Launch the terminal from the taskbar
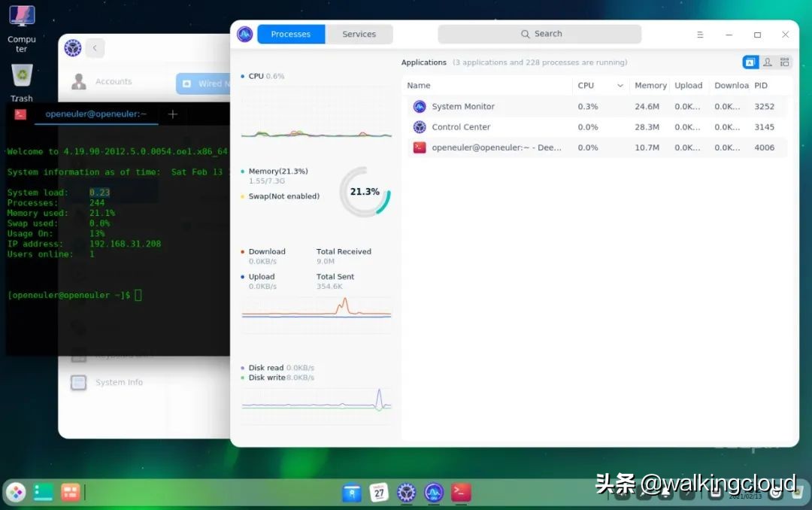Viewport: 812px width, 510px height. point(461,491)
